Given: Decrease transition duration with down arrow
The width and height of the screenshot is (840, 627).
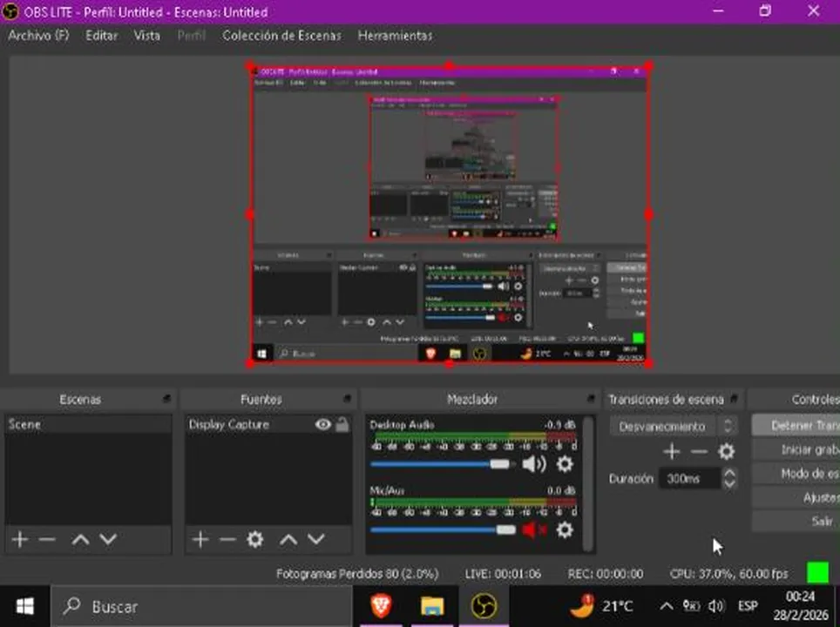Looking at the screenshot, I should pyautogui.click(x=729, y=483).
